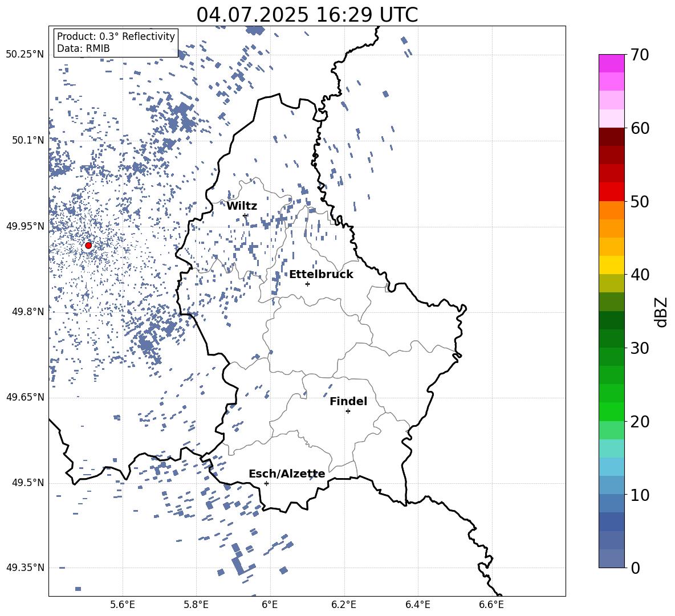Screen dimensions: 675x616
Task: Click the bright red colorbar segment above 50
Action: pos(611,192)
